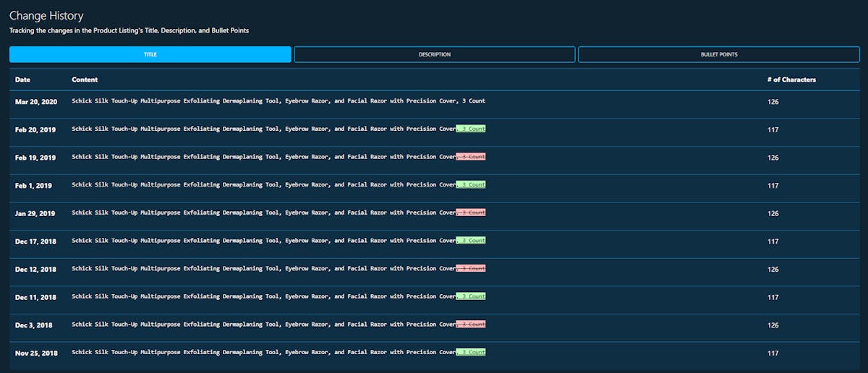Open the DESCRIPTION tab

tap(434, 54)
